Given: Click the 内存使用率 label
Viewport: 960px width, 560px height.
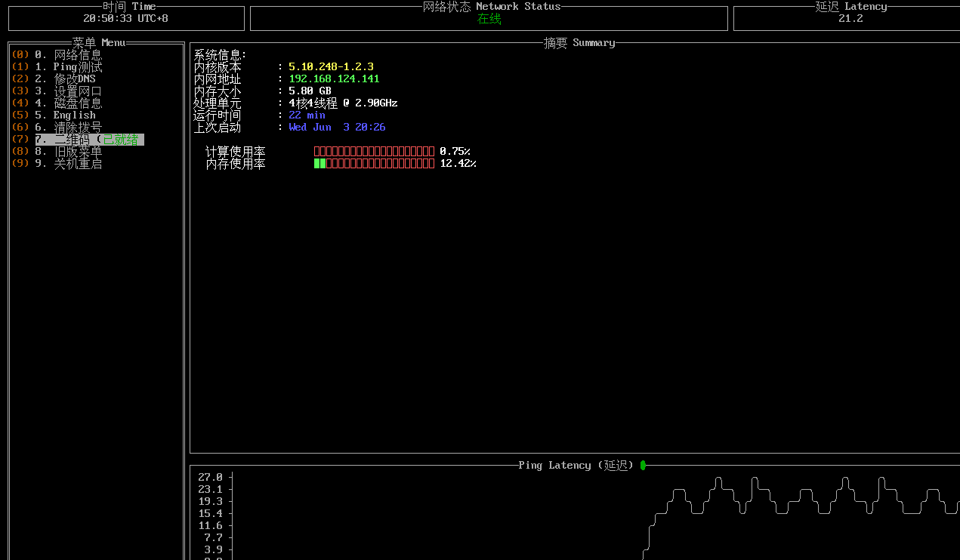Looking at the screenshot, I should [236, 163].
